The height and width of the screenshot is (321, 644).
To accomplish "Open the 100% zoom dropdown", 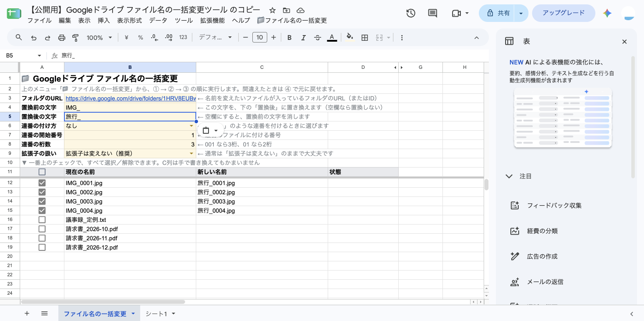I will click(x=99, y=38).
